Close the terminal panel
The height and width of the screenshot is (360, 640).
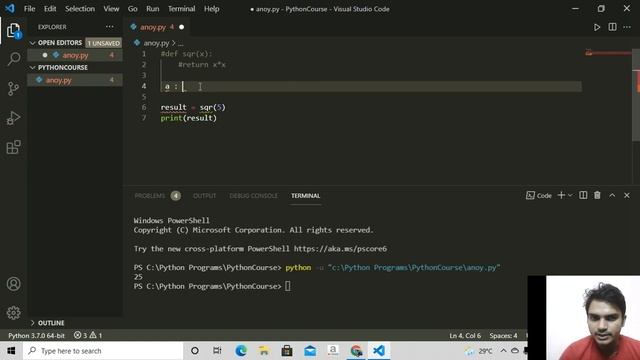point(627,196)
